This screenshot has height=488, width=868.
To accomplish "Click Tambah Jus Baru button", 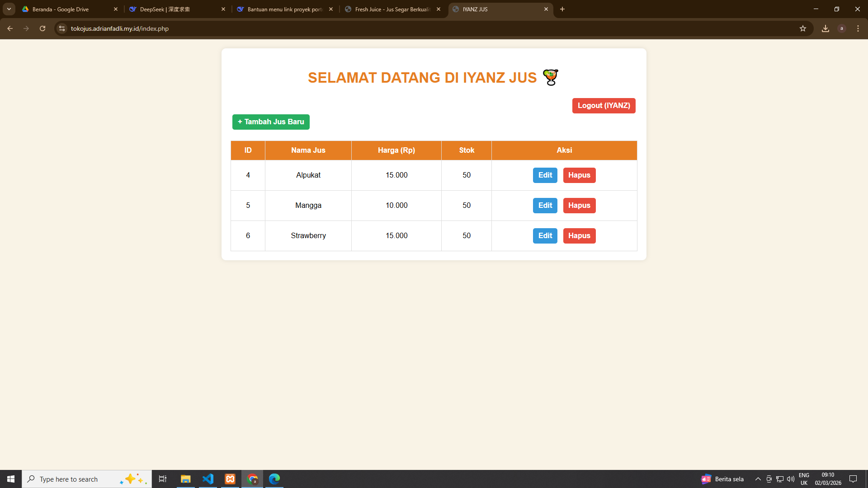I will point(271,122).
